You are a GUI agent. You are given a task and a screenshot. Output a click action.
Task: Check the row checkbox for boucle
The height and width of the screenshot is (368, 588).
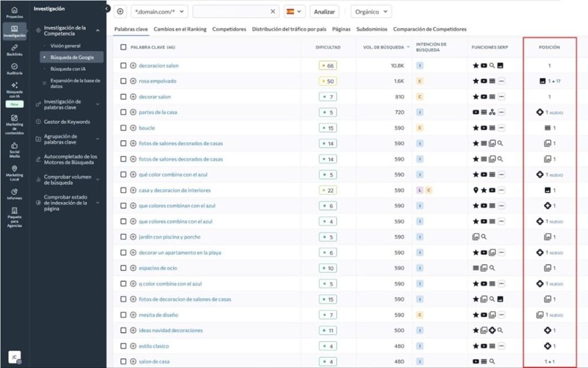[x=124, y=128]
